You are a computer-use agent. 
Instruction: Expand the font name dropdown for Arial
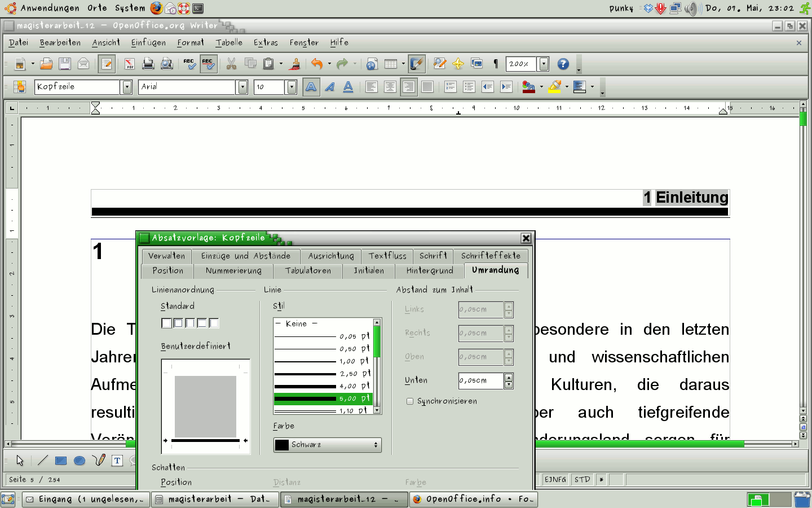(x=242, y=87)
